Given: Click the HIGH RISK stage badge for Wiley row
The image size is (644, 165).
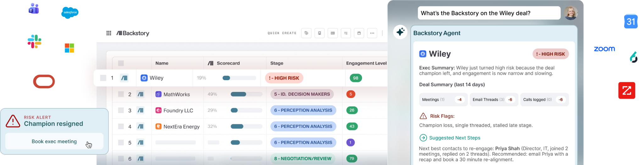Looking at the screenshot, I should [284, 78].
